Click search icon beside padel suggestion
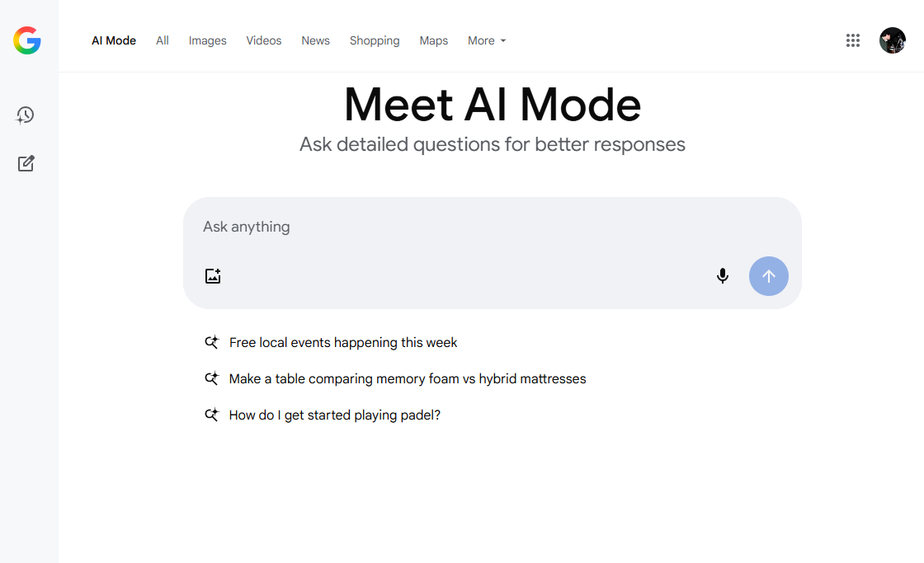Viewport: 924px width, 563px height. (211, 415)
